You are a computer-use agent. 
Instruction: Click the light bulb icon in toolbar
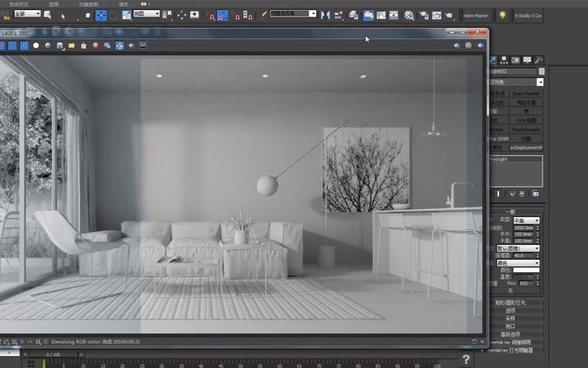pyautogui.click(x=502, y=15)
